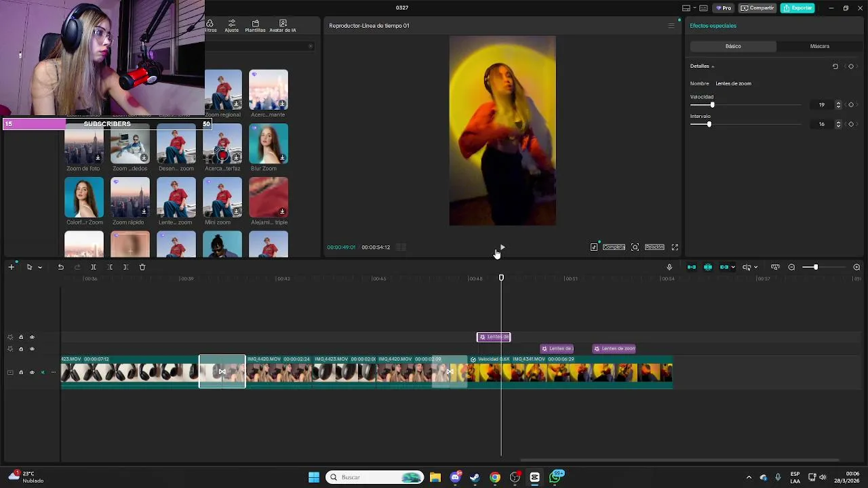The height and width of the screenshot is (488, 868).
Task: Click the Exportar button
Action: pyautogui.click(x=797, y=8)
